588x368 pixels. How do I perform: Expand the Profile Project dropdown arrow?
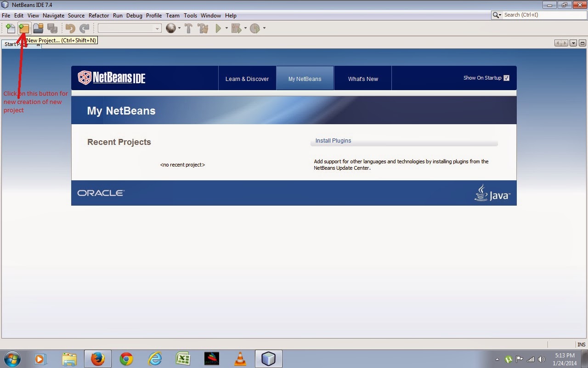[264, 29]
